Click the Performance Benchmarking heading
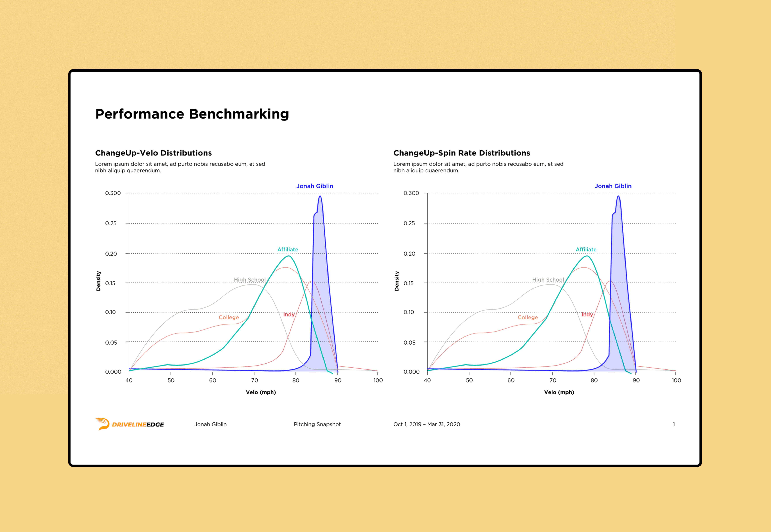Screen dimensions: 771x532 [x=192, y=114]
